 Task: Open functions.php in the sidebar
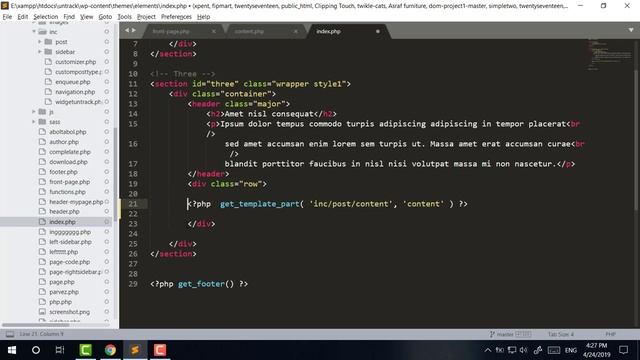click(x=67, y=192)
